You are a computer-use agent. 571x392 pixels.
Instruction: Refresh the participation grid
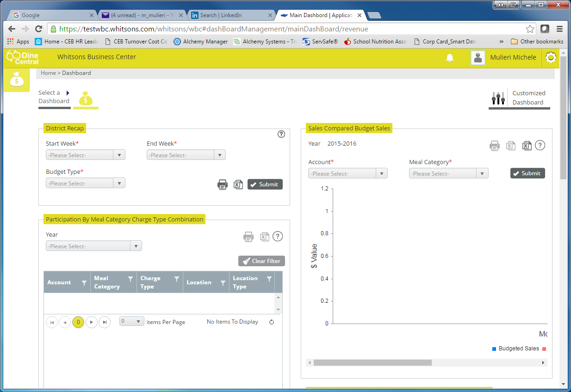272,322
